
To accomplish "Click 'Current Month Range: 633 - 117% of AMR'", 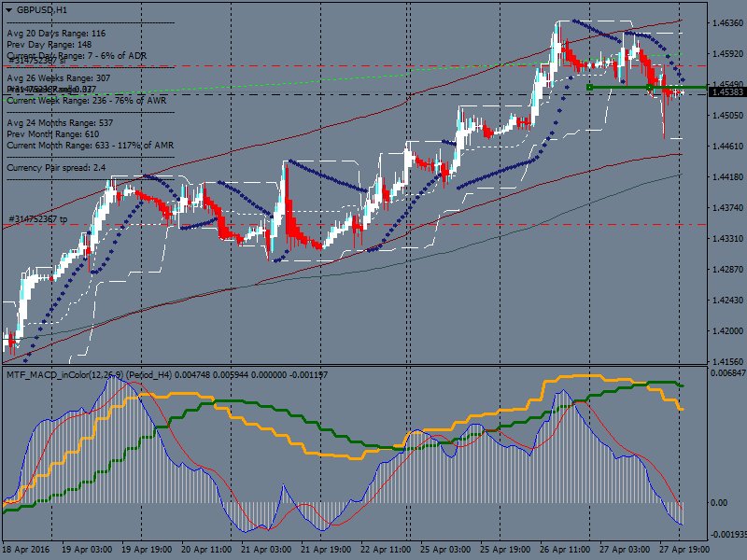I will click(x=90, y=146).
